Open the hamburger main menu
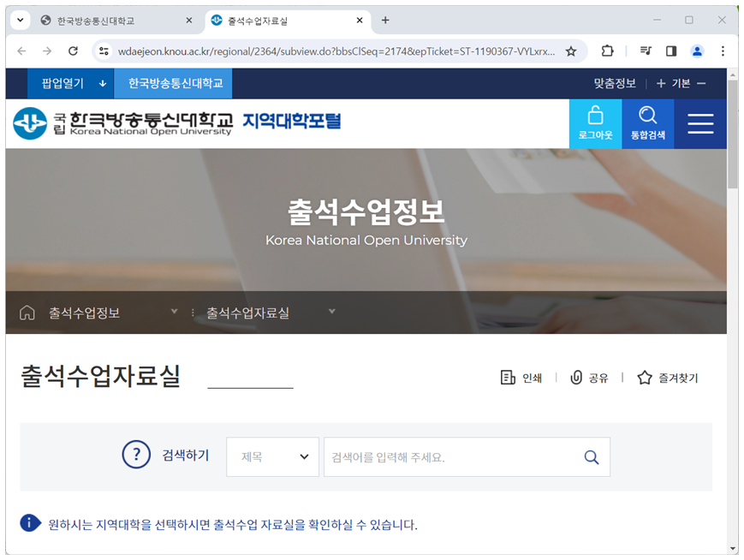The image size is (744, 560). tap(700, 123)
